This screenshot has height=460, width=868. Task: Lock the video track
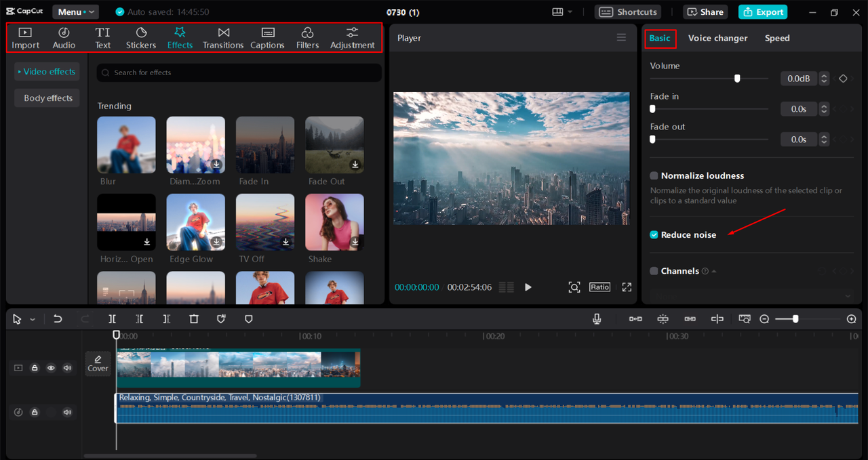tap(35, 368)
